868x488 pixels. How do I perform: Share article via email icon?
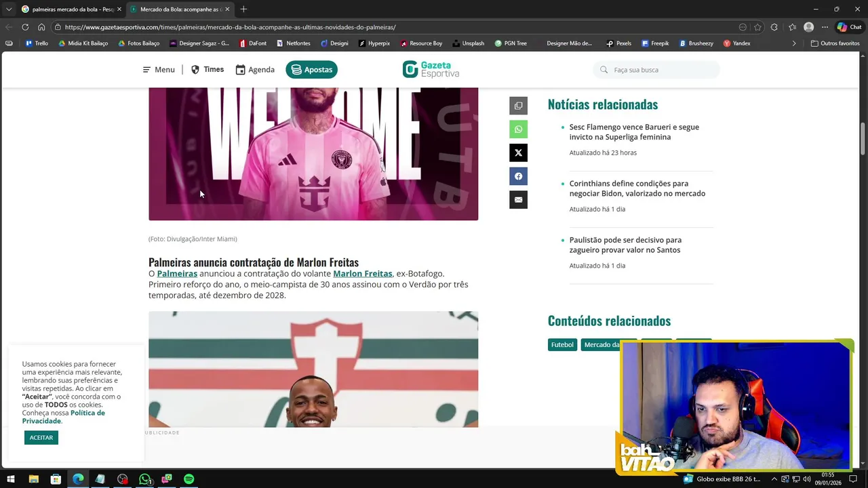point(518,200)
